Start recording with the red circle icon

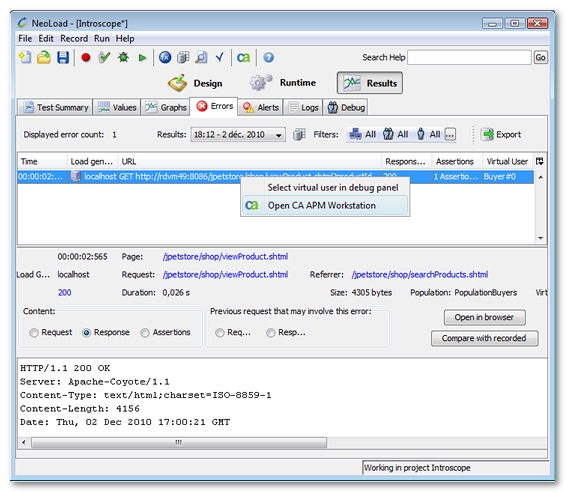coord(86,57)
